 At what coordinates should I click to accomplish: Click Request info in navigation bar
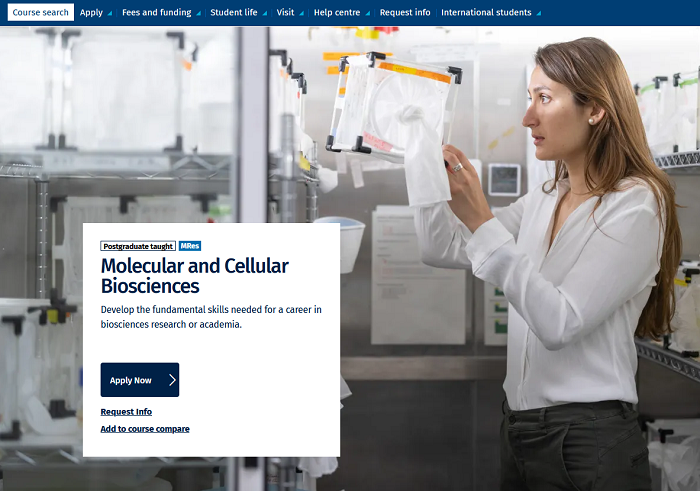click(x=405, y=12)
